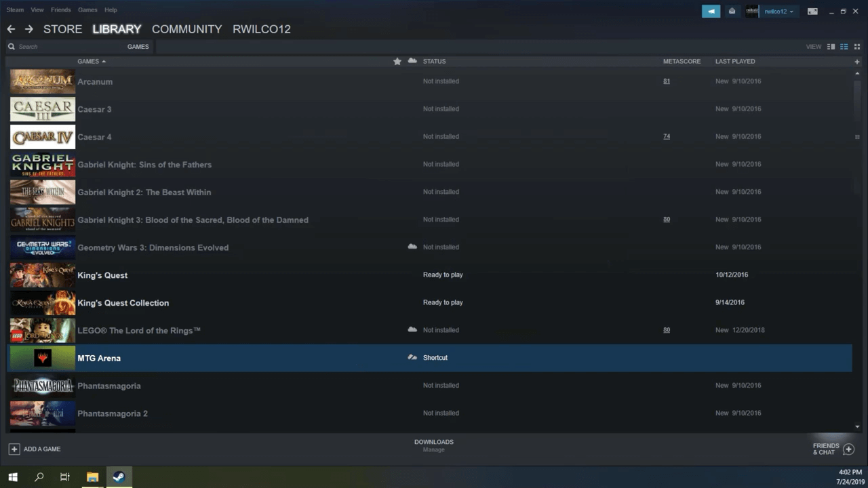Viewport: 868px width, 488px height.
Task: Switch to the COMMUNITY tab
Action: 186,29
